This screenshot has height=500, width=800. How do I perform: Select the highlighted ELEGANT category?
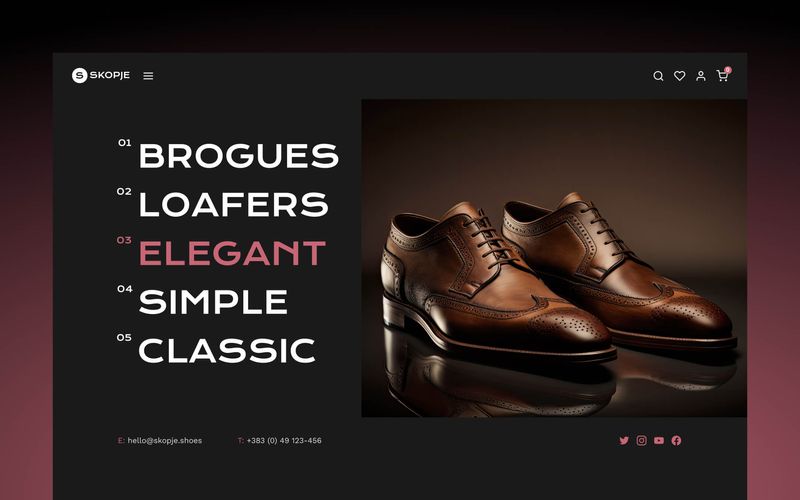232,253
